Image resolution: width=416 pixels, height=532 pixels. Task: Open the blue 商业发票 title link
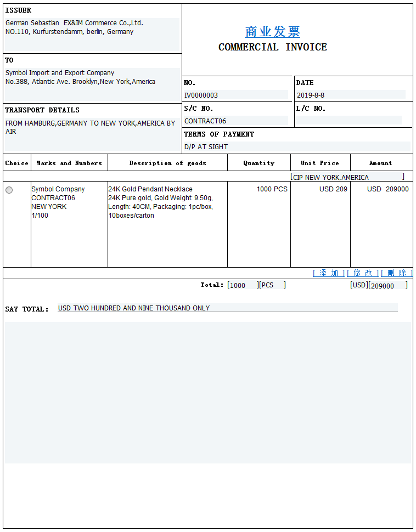(272, 32)
